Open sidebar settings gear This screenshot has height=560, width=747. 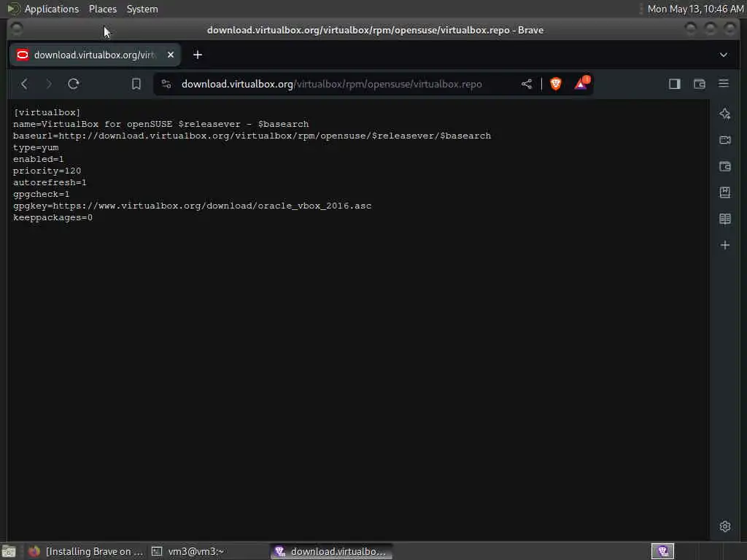pos(725,526)
